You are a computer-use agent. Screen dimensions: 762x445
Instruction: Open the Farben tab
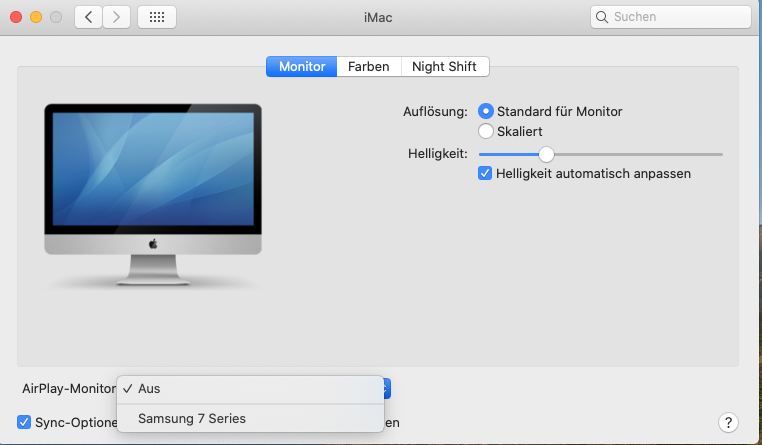pos(368,67)
